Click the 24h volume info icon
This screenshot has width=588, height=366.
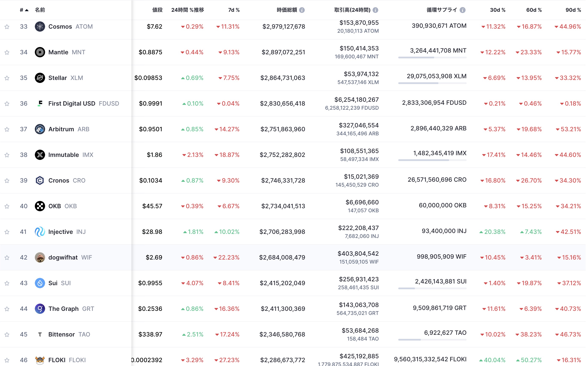pyautogui.click(x=375, y=10)
